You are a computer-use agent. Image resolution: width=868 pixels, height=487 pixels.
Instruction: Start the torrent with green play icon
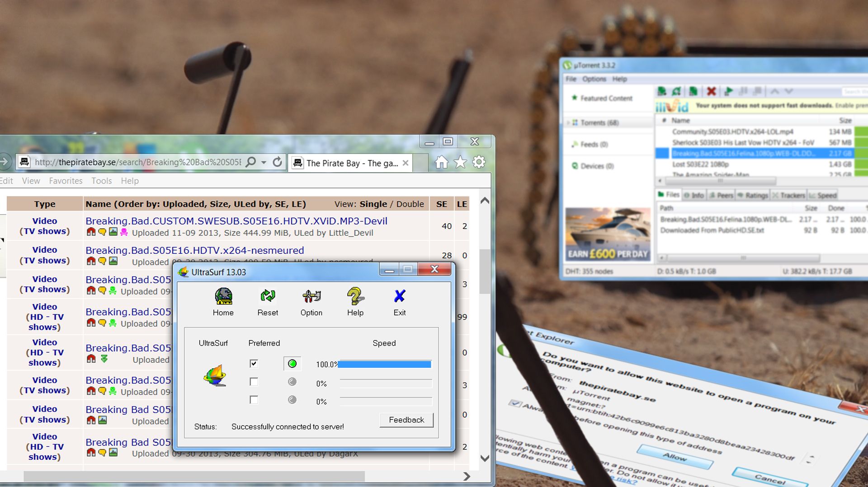(x=728, y=91)
